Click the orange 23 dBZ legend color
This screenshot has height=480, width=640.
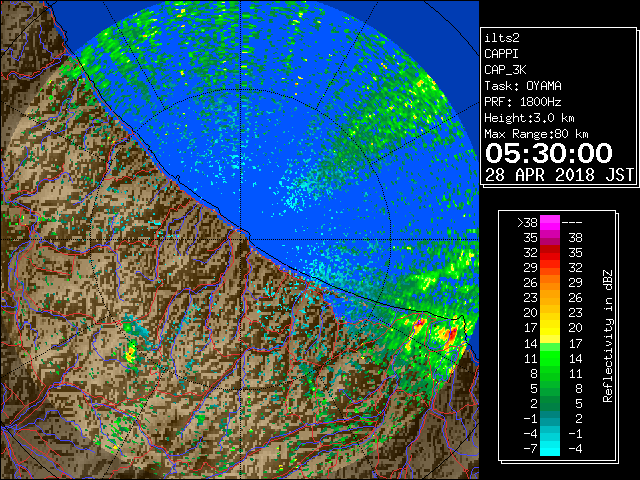point(550,298)
